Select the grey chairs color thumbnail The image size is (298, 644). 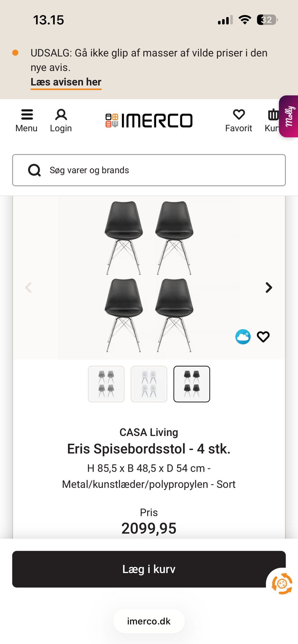(106, 384)
